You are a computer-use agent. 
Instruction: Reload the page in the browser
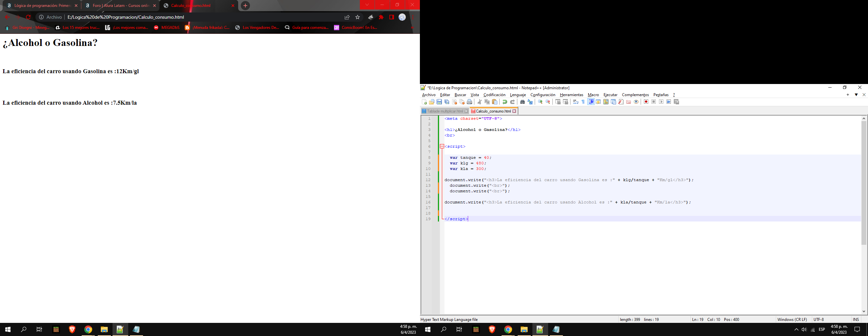(28, 17)
